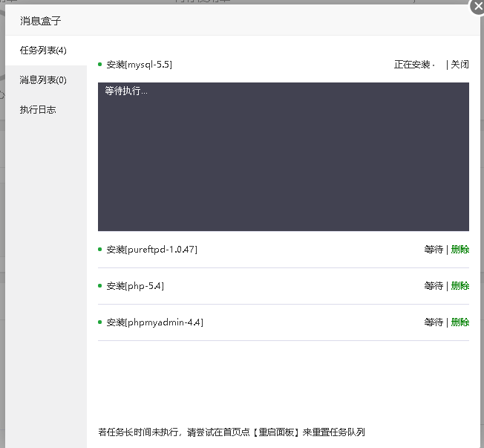Click 关闭 on the mysql-5.5 install task

(x=460, y=64)
